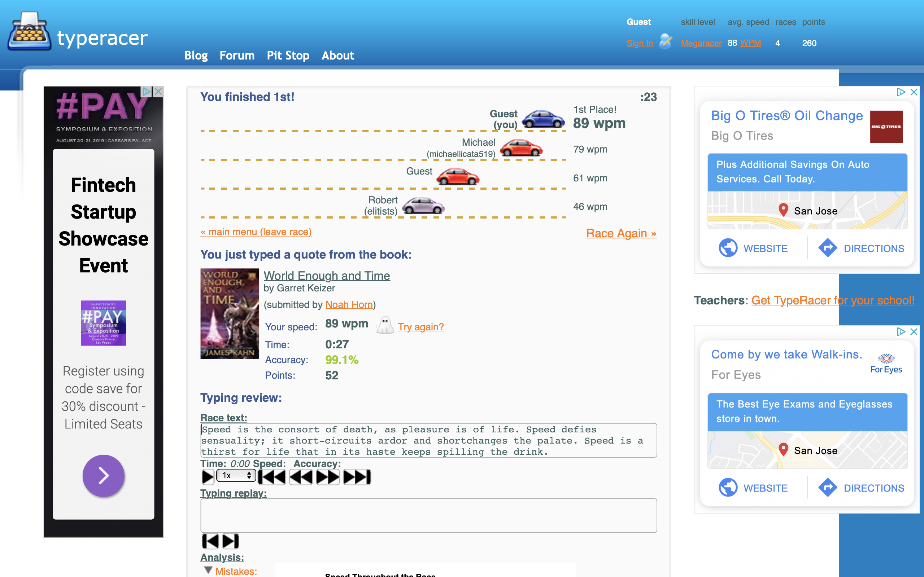Go to the Forum page
This screenshot has width=924, height=577.
(x=237, y=55)
